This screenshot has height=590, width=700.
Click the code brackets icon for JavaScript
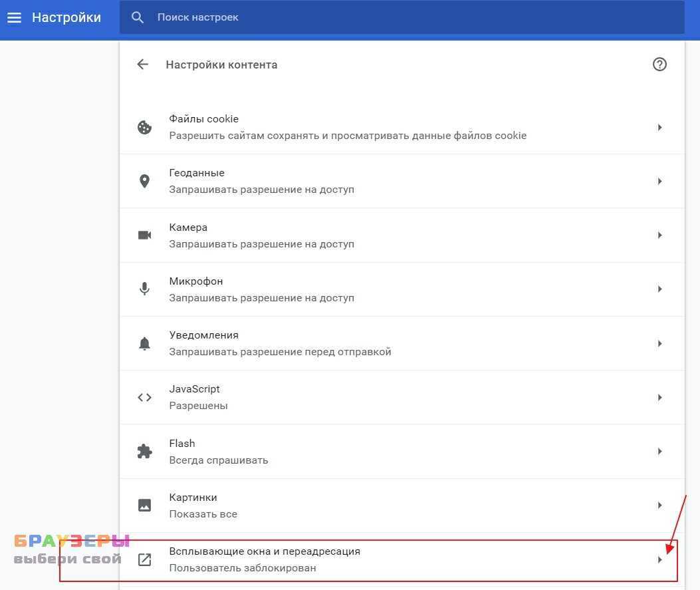pos(144,397)
